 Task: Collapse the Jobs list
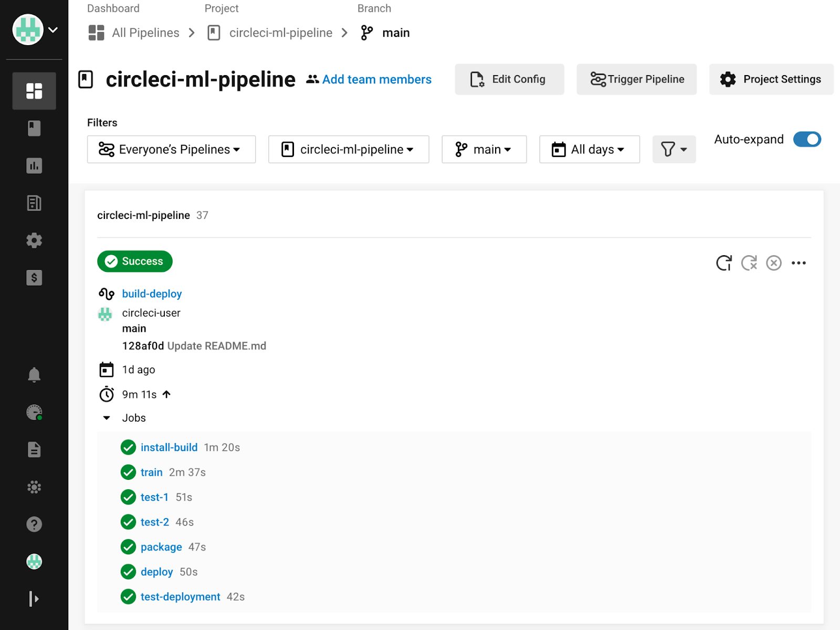point(107,417)
